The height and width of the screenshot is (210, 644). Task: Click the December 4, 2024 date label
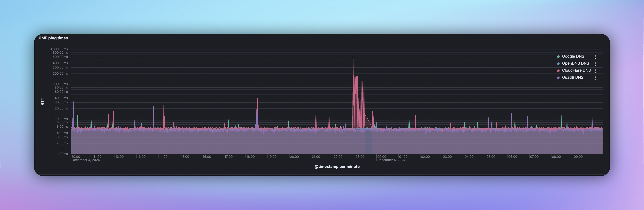(86, 160)
